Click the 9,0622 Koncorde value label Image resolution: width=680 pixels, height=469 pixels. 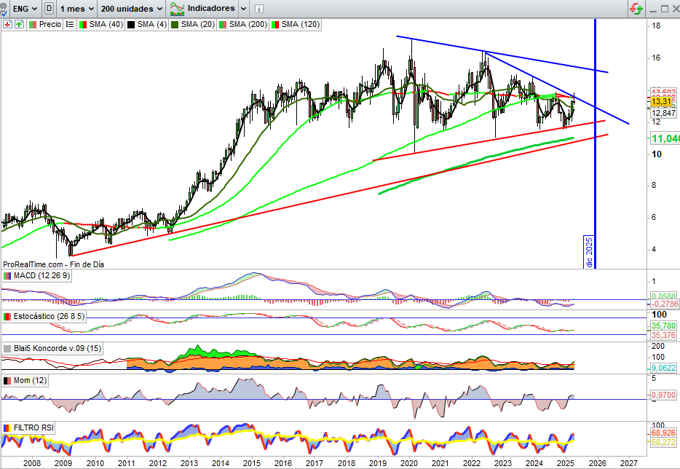coord(664,368)
